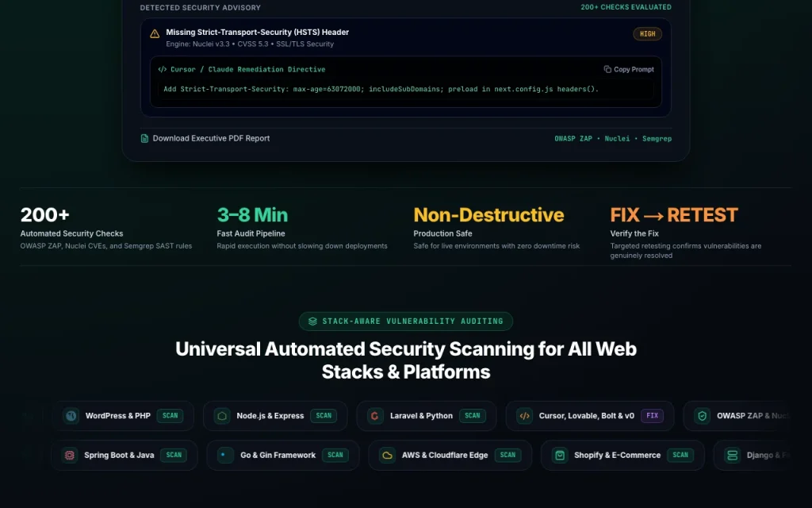Click the HIGH severity badge

tap(647, 34)
